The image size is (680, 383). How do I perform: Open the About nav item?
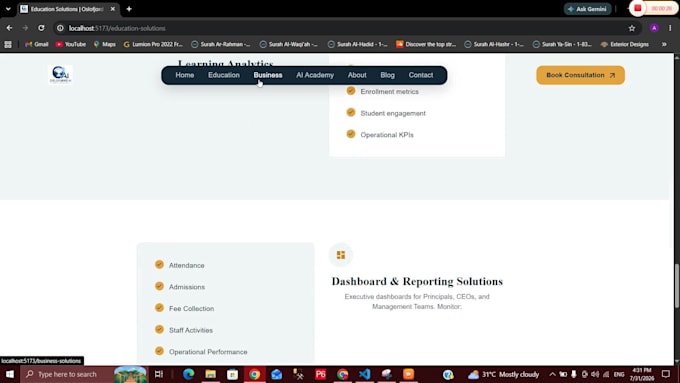(x=357, y=75)
